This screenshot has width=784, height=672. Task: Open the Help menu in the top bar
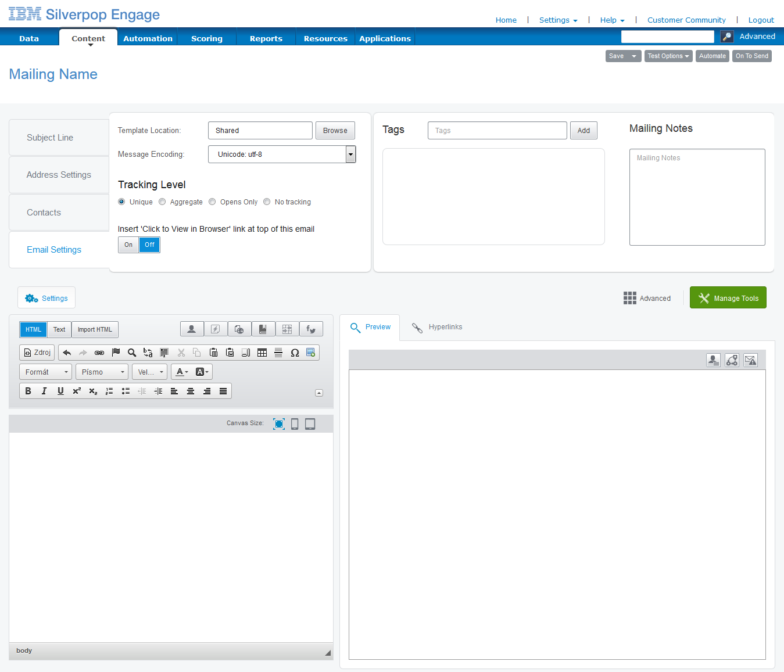pyautogui.click(x=612, y=20)
